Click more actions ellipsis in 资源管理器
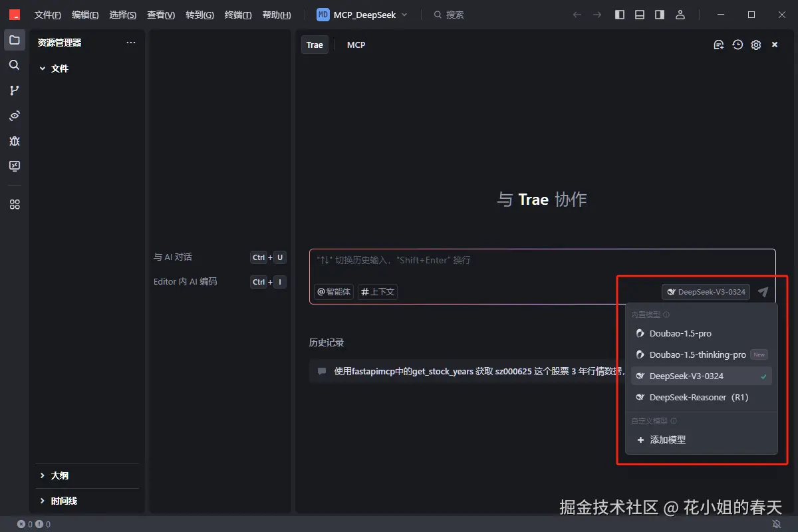The width and height of the screenshot is (798, 532). (x=131, y=43)
